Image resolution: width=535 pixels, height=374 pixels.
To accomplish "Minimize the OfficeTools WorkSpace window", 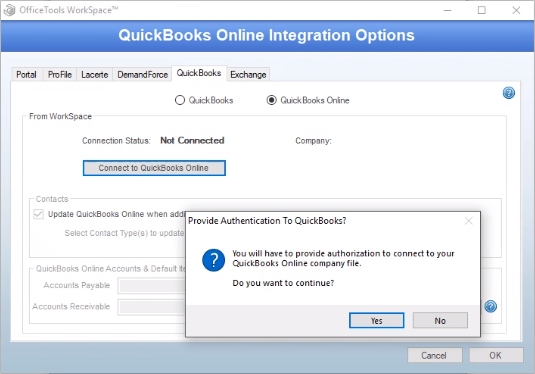I will 447,10.
